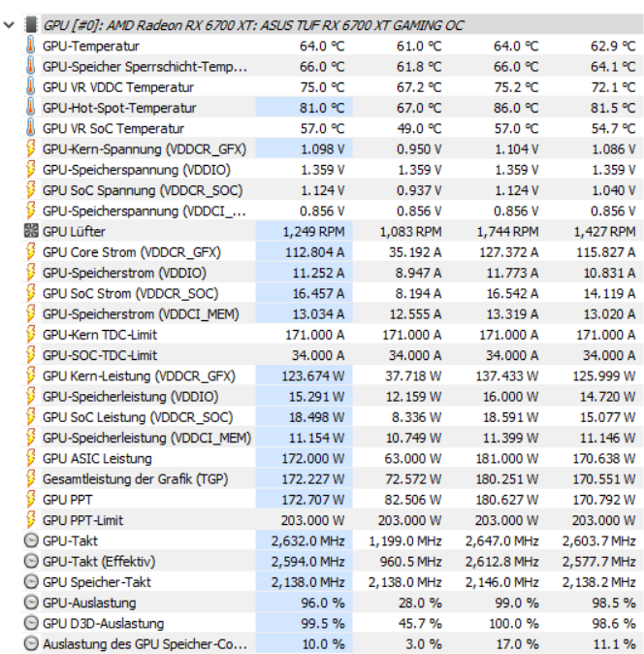
Task: Click clock icon for GPU-Takt (Effektiv)
Action: [31, 562]
